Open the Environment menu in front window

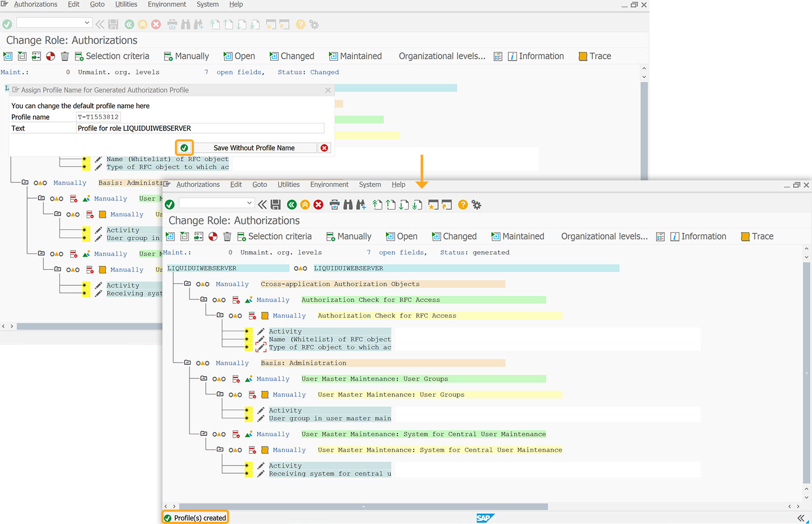(x=329, y=185)
